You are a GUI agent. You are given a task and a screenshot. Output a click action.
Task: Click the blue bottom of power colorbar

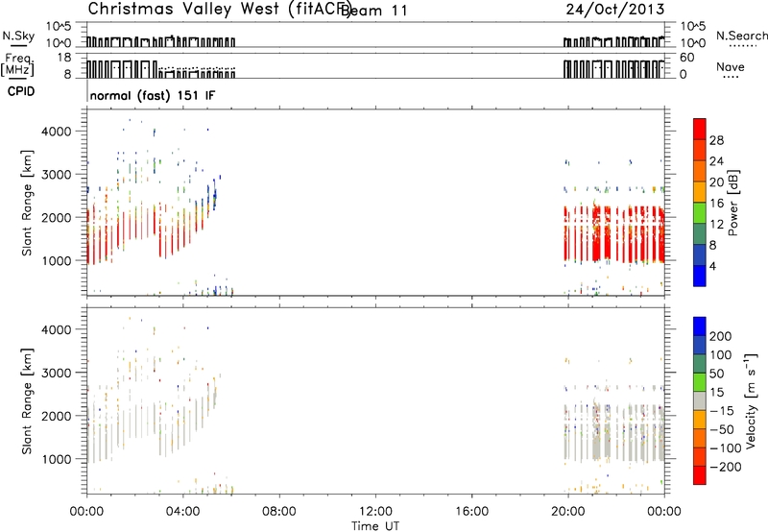[700, 276]
